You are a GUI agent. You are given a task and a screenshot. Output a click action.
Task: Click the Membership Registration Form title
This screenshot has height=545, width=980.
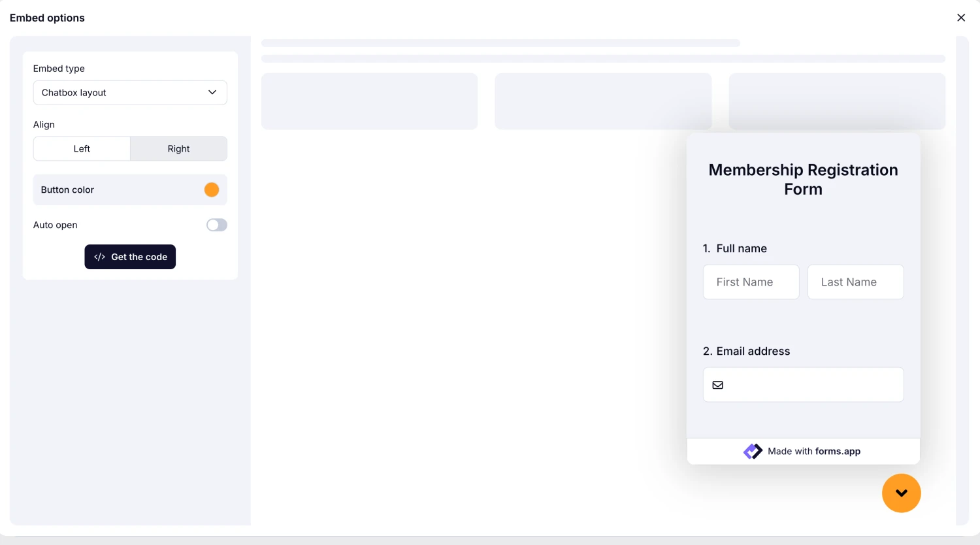pyautogui.click(x=803, y=179)
